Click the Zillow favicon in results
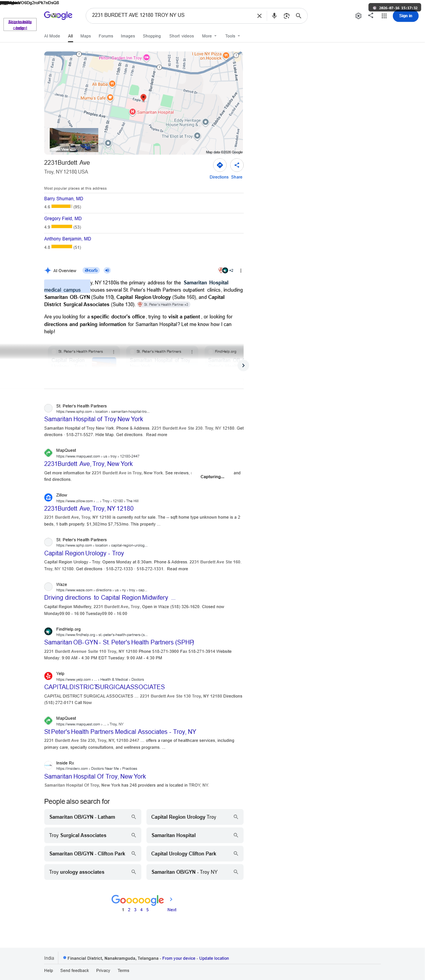430x980 pixels. click(x=48, y=497)
